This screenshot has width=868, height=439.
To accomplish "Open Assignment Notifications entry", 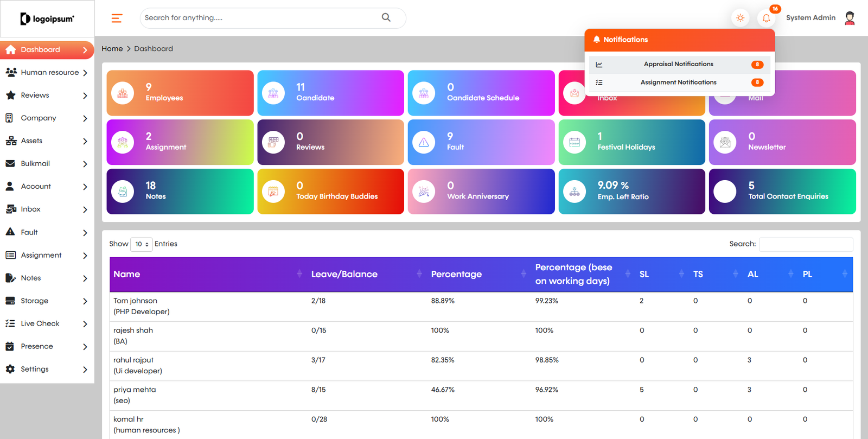I will coord(679,82).
